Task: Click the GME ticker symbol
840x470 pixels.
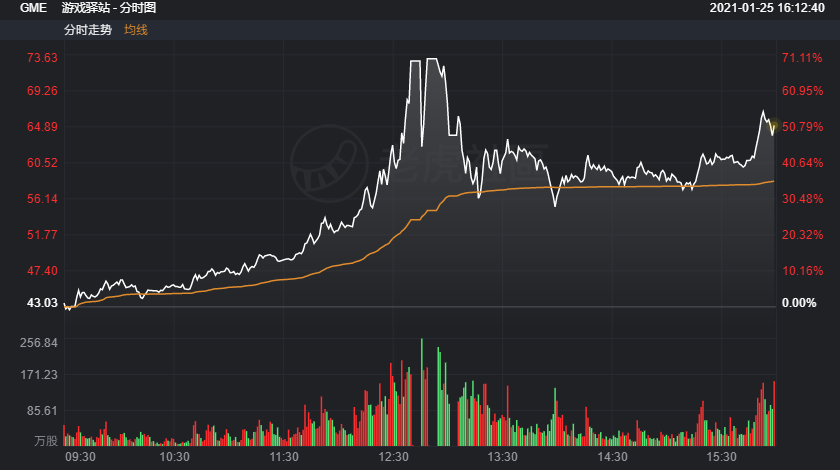Action: click(x=33, y=8)
